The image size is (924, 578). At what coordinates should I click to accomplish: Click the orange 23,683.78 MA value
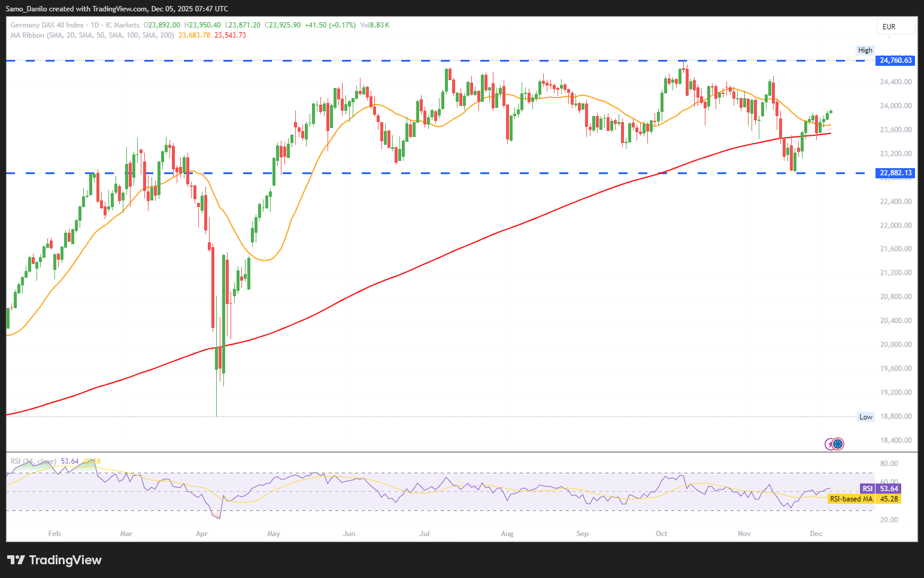tap(194, 35)
